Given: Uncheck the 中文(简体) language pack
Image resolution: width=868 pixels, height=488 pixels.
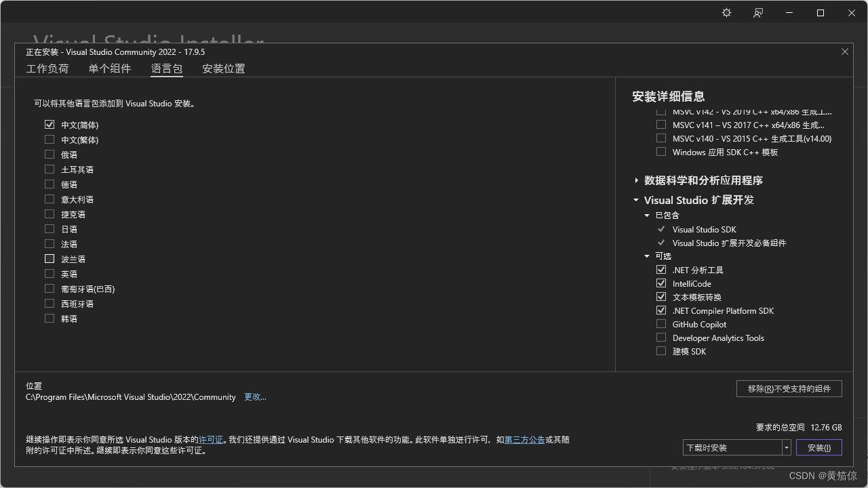Looking at the screenshot, I should click(50, 125).
